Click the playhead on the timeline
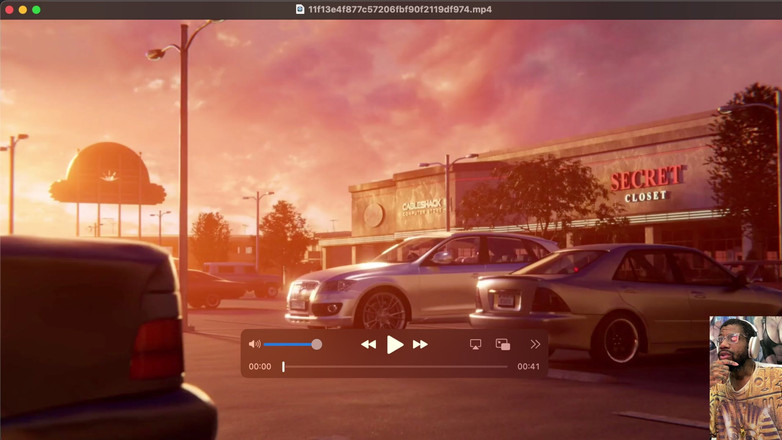 pos(283,367)
